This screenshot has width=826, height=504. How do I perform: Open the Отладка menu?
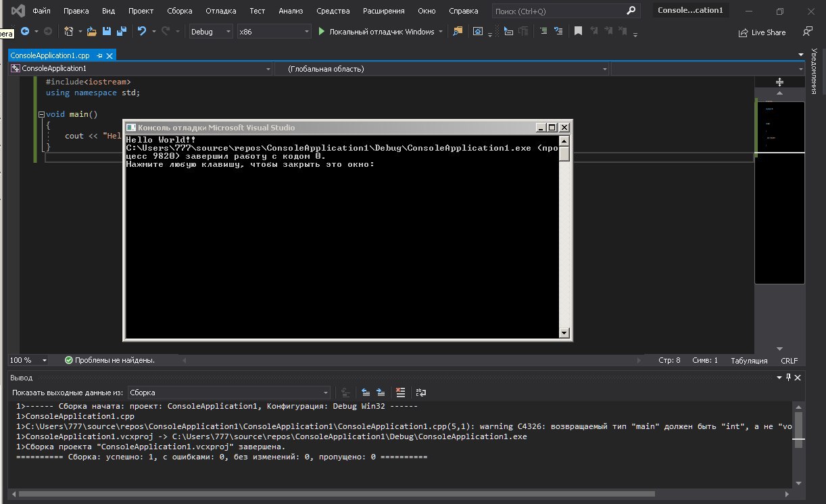click(221, 11)
